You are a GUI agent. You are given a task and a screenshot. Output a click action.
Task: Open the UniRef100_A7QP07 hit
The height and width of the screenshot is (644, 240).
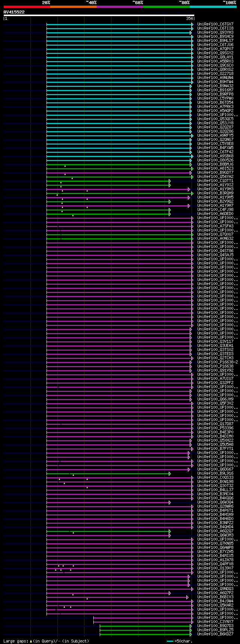click(x=215, y=49)
